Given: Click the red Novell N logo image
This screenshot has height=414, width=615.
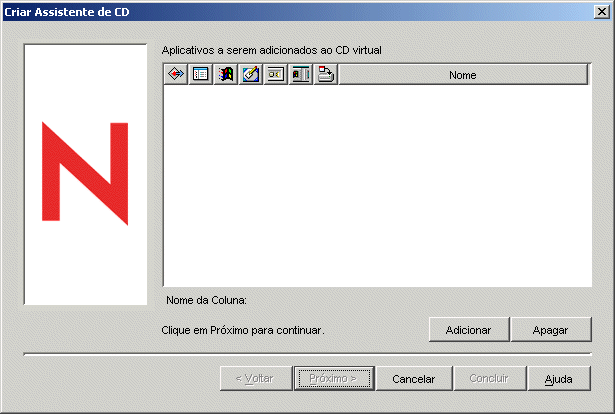Looking at the screenshot, I should (85, 174).
